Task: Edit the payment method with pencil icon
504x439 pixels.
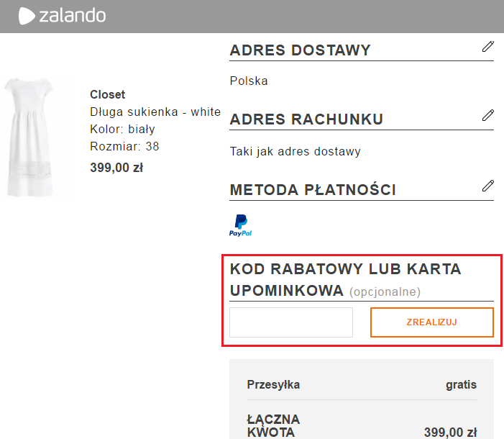Action: [x=488, y=186]
